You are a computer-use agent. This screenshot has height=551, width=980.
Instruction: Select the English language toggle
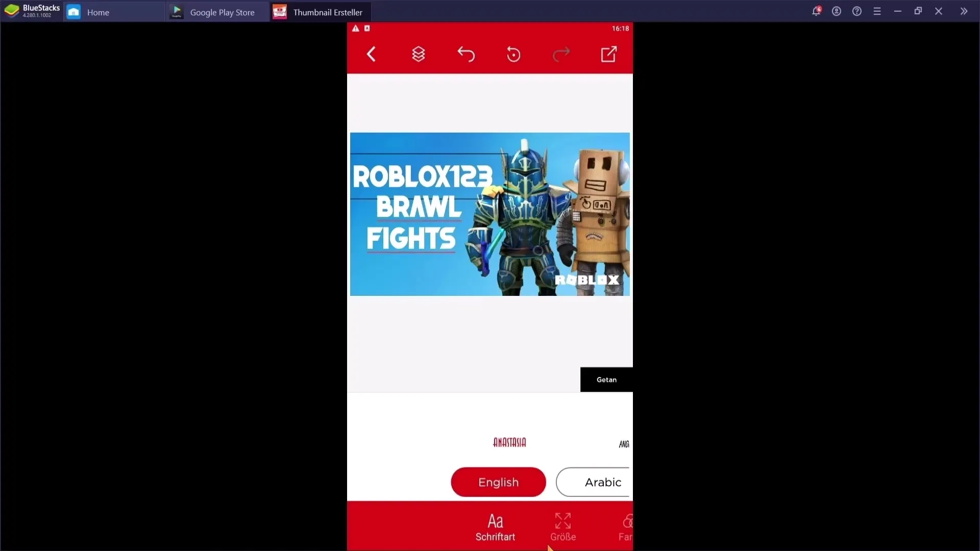pyautogui.click(x=499, y=482)
